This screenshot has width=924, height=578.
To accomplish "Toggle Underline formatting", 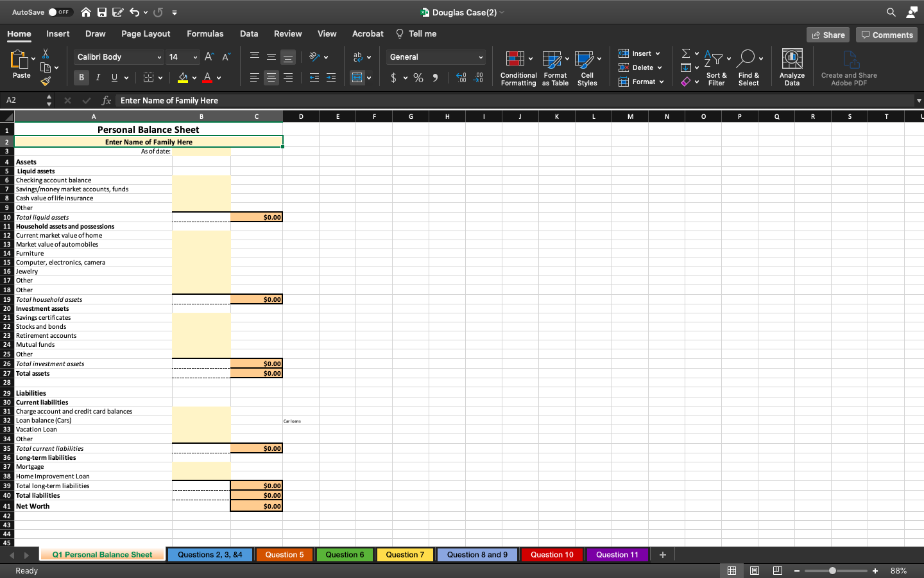I will (115, 78).
